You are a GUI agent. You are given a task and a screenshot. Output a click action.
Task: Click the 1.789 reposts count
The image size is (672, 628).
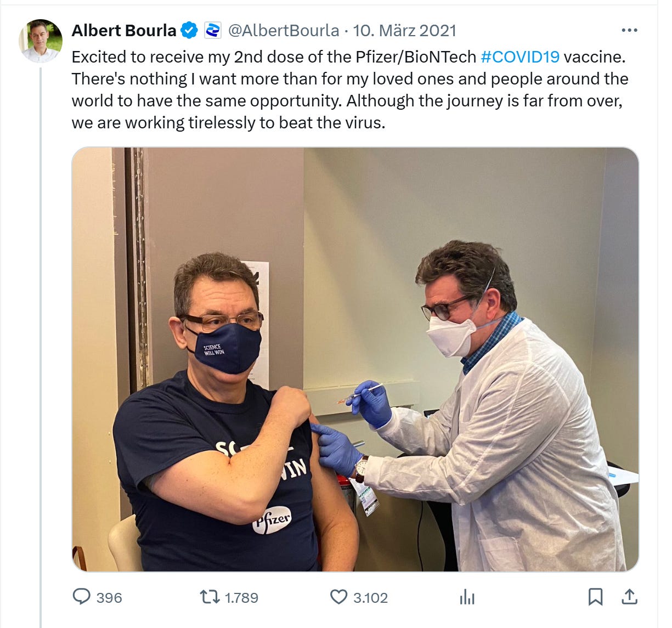tap(241, 597)
